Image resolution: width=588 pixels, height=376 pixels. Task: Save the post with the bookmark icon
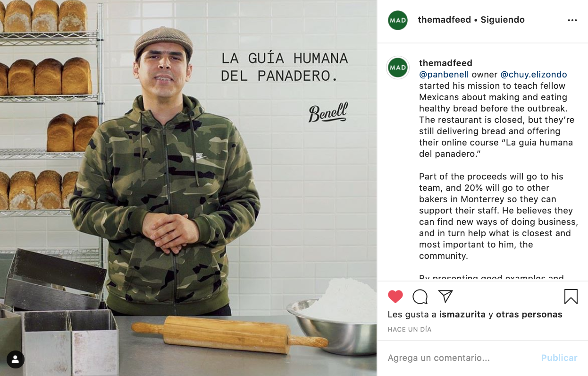pyautogui.click(x=571, y=297)
